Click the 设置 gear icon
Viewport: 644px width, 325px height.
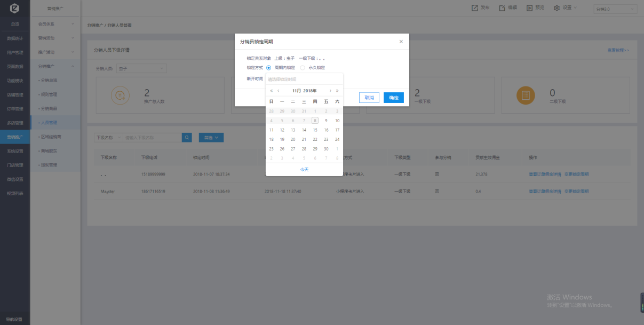pos(556,8)
